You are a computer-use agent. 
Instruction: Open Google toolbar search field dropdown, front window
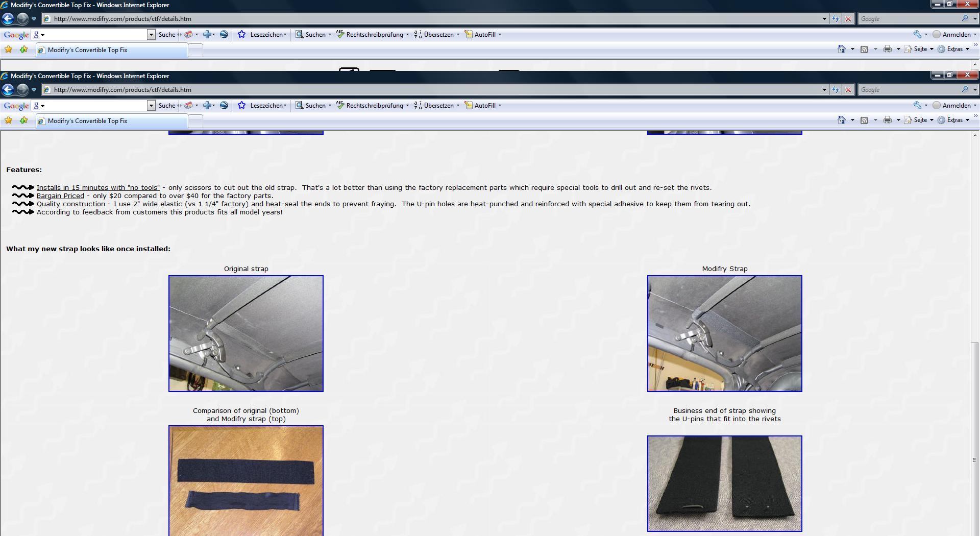click(x=151, y=106)
